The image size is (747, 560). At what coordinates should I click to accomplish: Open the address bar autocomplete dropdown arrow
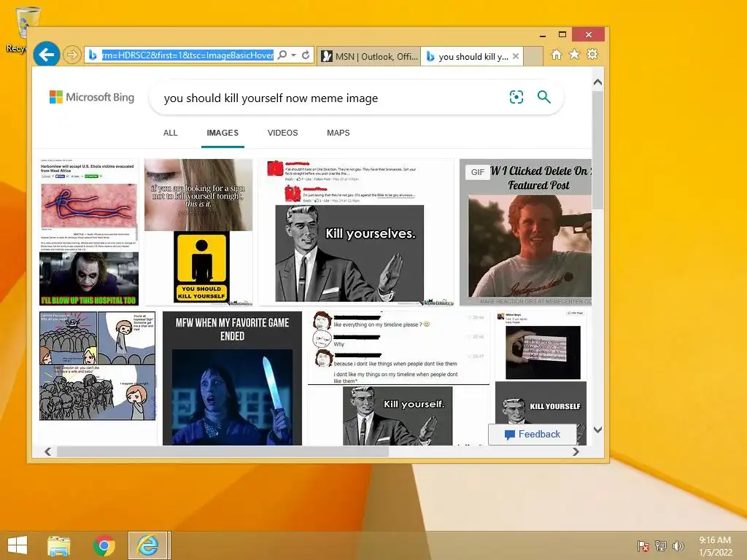(x=293, y=55)
